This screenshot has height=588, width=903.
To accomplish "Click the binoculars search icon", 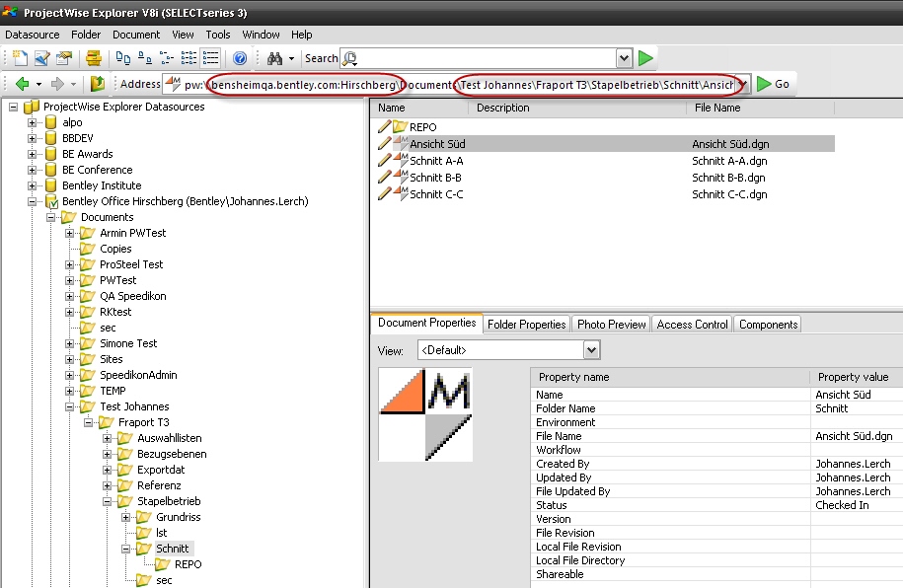I will click(274, 58).
